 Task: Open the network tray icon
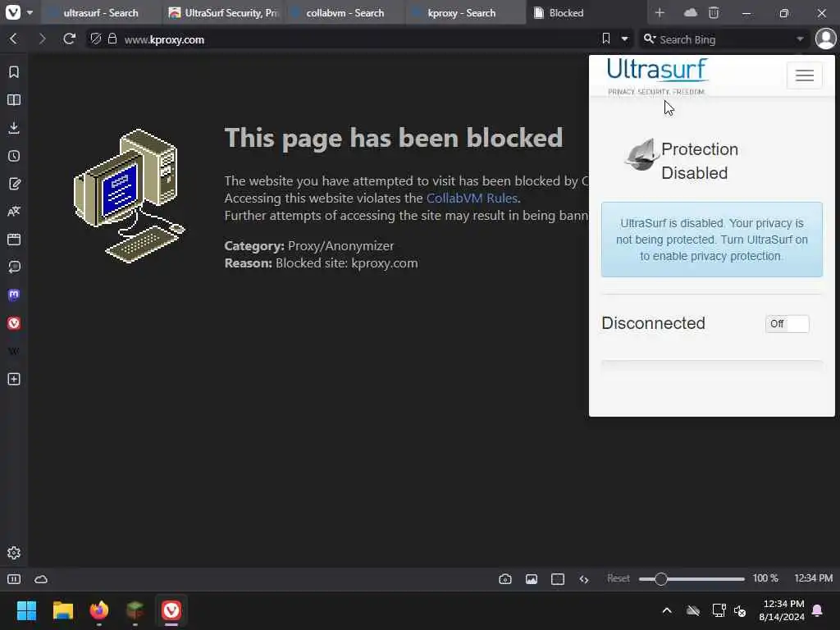(x=719, y=610)
